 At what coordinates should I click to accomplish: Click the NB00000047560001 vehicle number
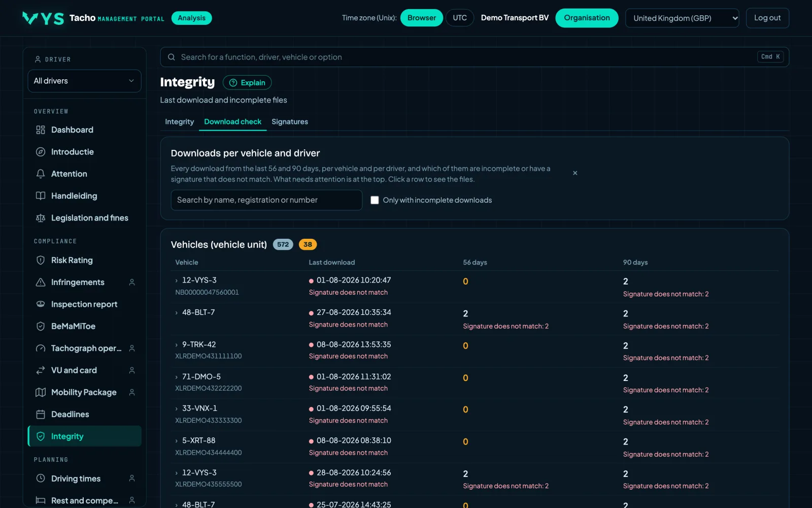click(207, 292)
